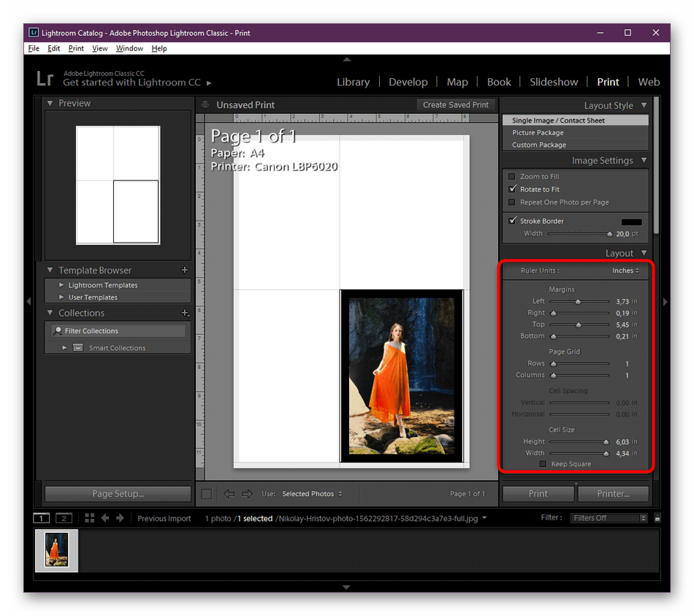694x616 pixels.
Task: Disable the Rotate to Fit option
Action: (511, 189)
